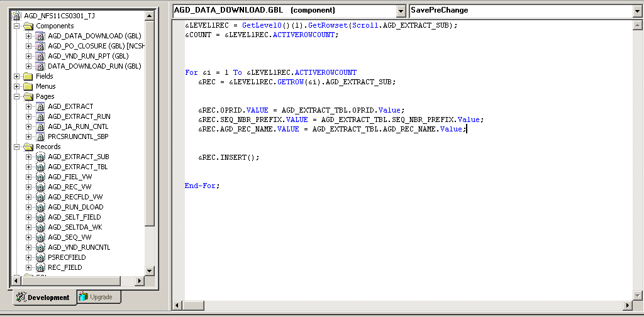Code editor horizontal scroll left arrow

[177, 306]
